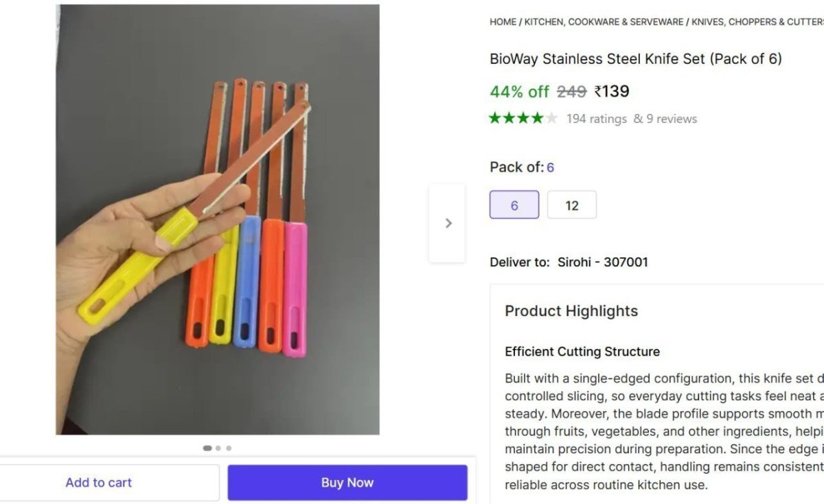Click the knife set product image
This screenshot has width=824, height=504.
tap(216, 220)
